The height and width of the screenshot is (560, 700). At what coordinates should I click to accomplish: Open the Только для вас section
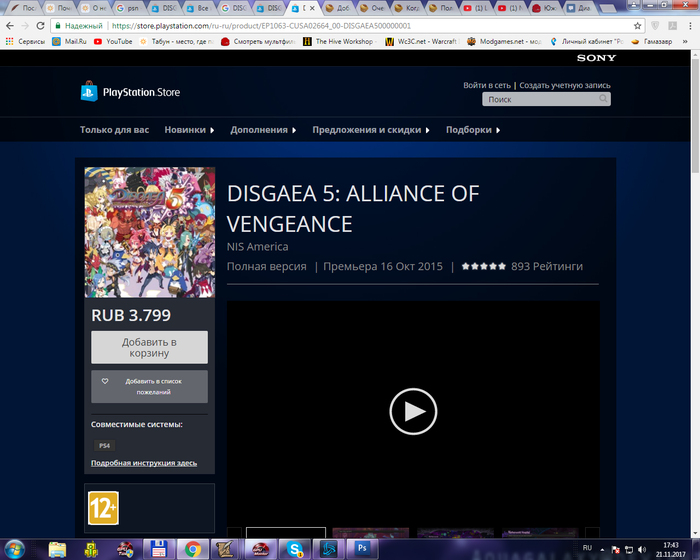[114, 130]
